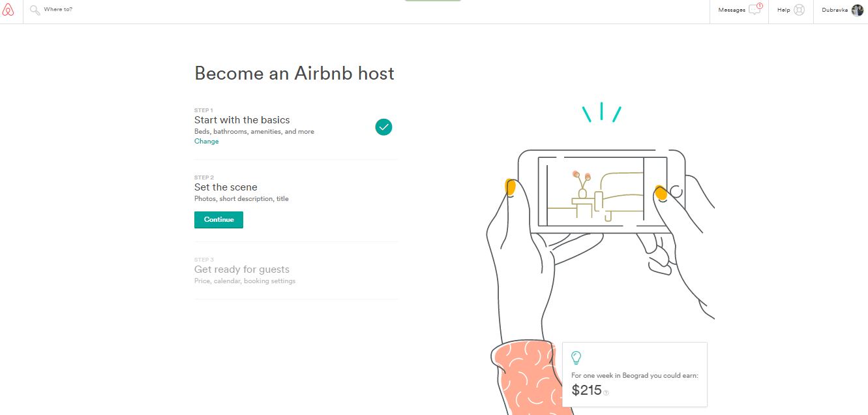The height and width of the screenshot is (415, 868).
Task: Open the Dubravka user name menu
Action: [x=834, y=10]
